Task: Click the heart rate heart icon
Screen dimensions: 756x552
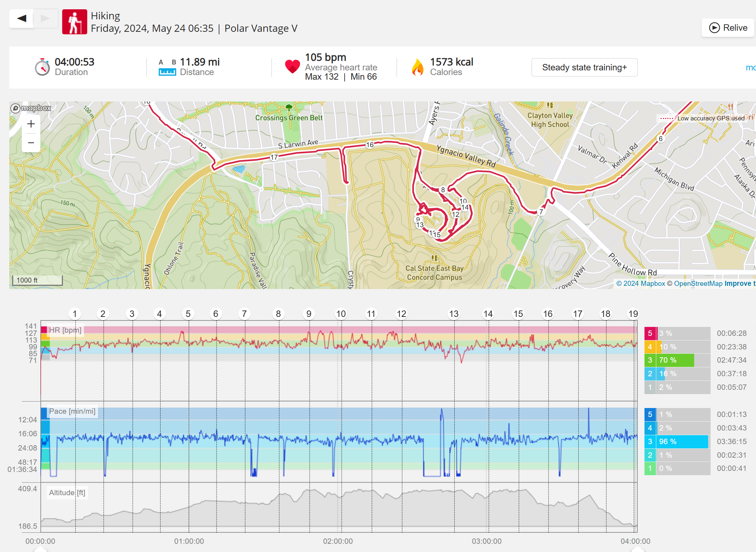Action: click(292, 66)
